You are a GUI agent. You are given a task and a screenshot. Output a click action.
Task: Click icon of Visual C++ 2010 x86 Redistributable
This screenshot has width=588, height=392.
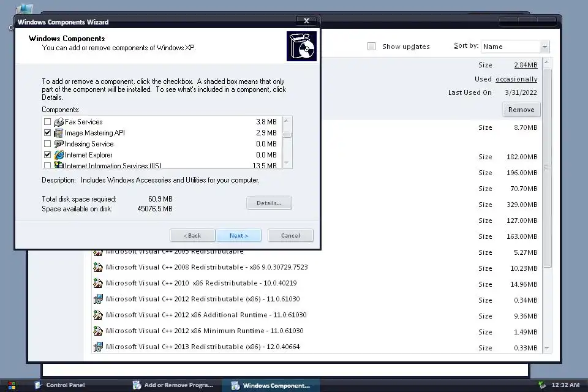pyautogui.click(x=98, y=283)
